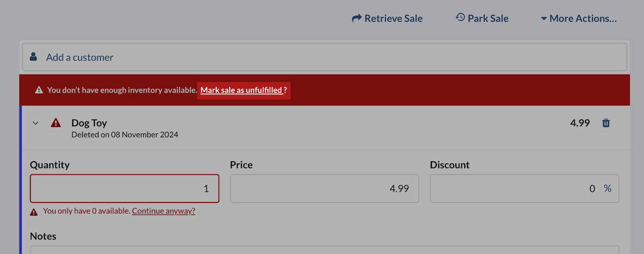Toggle the percent discount type symbol
This screenshot has width=644, height=254.
607,189
